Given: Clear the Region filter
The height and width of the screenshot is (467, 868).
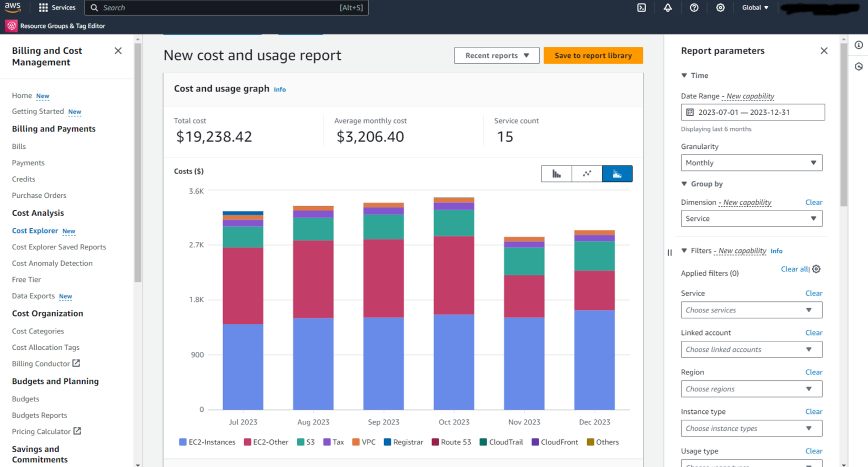Looking at the screenshot, I should click(x=813, y=372).
